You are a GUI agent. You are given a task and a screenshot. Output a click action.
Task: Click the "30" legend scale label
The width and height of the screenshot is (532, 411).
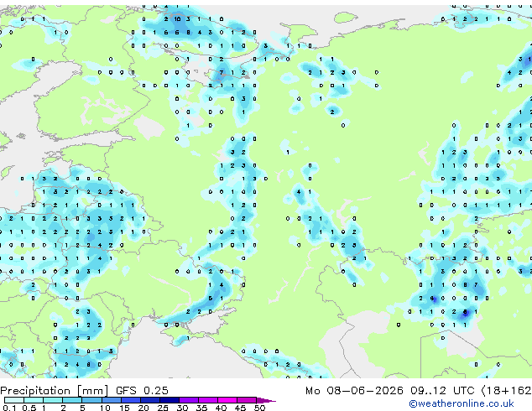click(x=182, y=408)
